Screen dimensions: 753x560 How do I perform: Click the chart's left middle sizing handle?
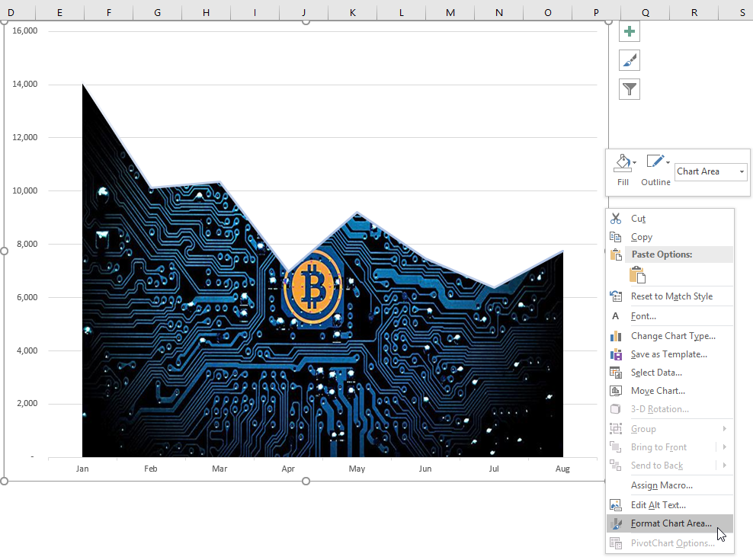pyautogui.click(x=5, y=251)
